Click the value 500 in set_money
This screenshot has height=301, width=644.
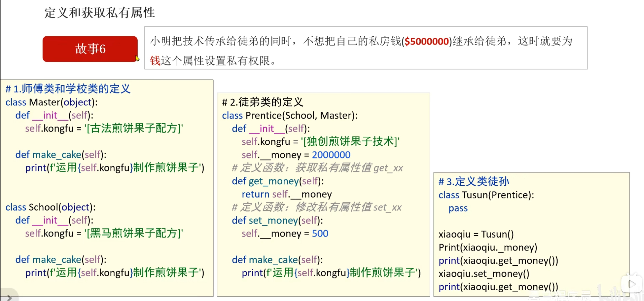[320, 234]
